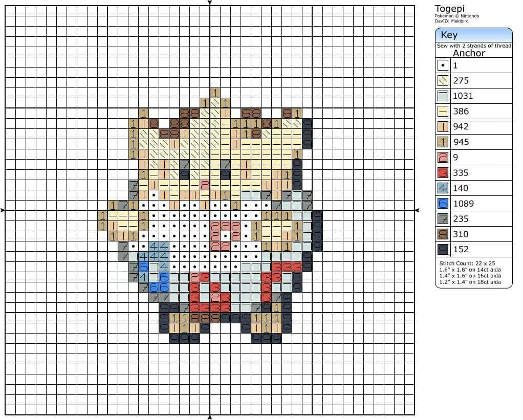Click the thread number 152 in the key
523x420 pixels.
point(461,250)
